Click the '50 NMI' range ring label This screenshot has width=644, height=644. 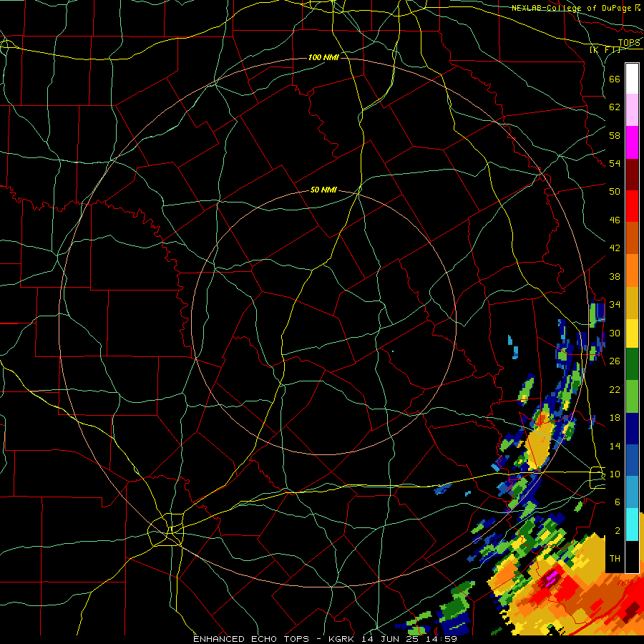[323, 190]
